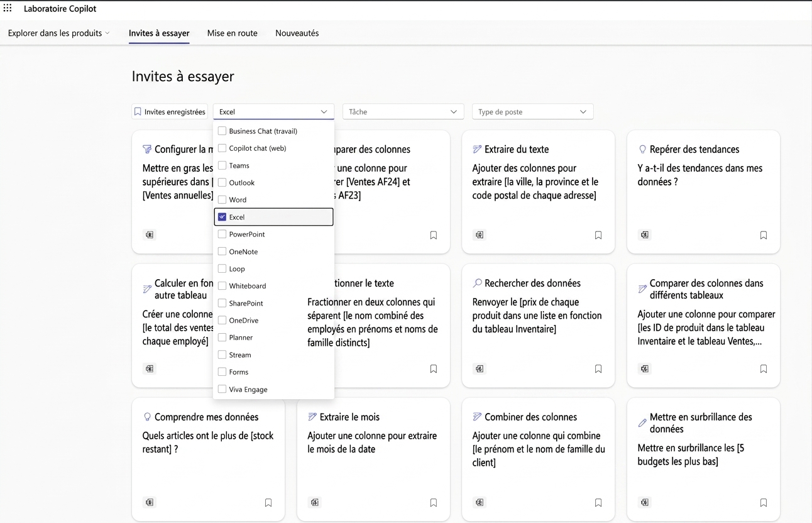812x523 pixels.
Task: Enable the Loop filter
Action: click(x=222, y=268)
